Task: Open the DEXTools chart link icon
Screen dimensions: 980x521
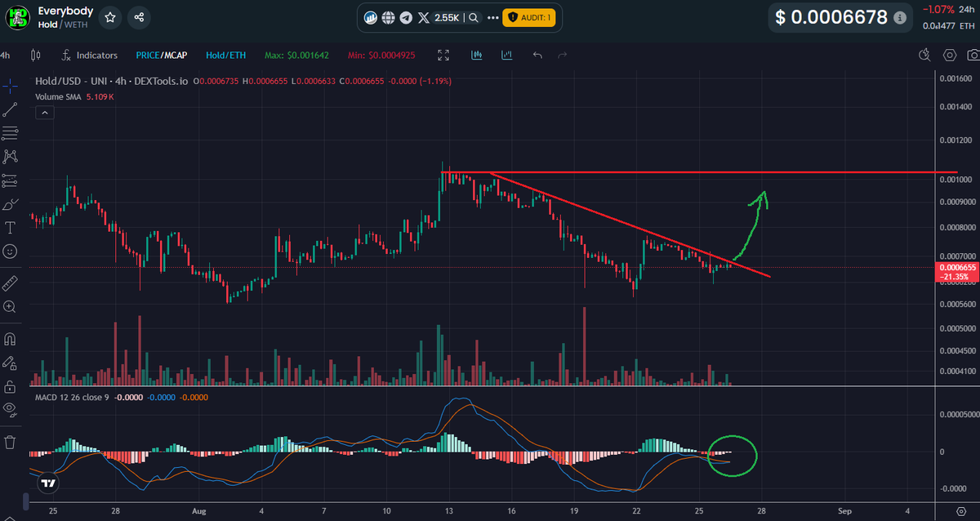Action: pos(371,17)
